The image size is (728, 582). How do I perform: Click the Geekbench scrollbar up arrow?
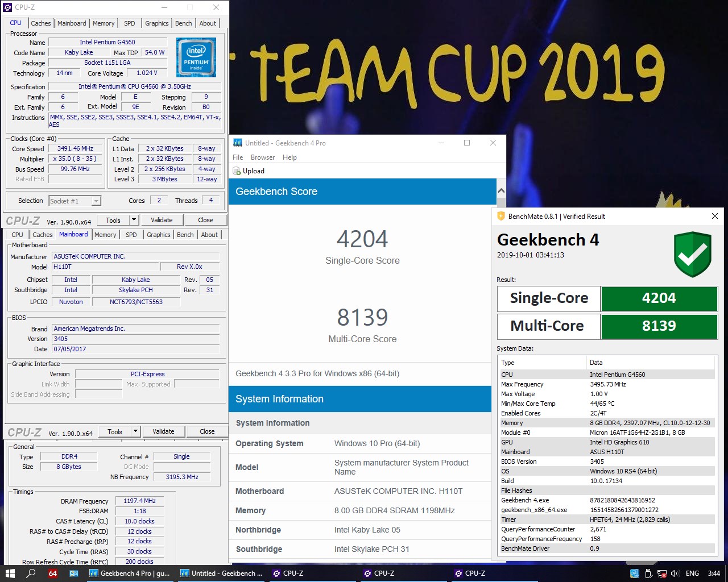point(501,191)
